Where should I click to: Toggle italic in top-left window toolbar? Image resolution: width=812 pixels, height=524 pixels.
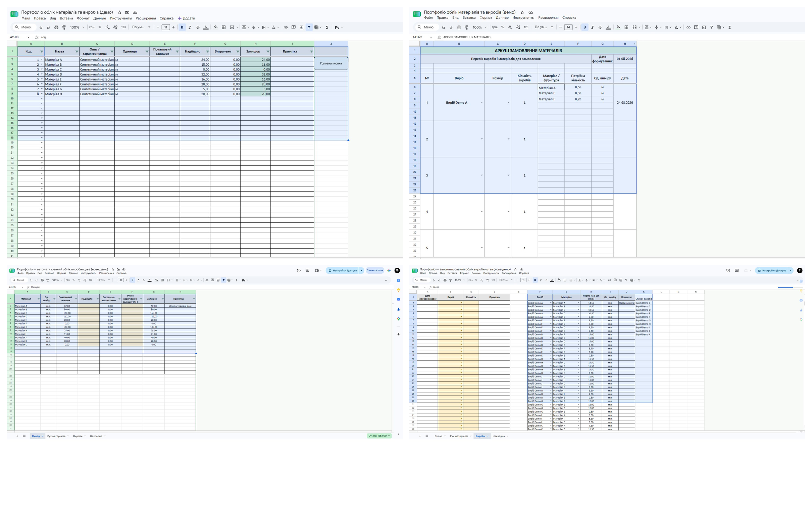click(190, 27)
